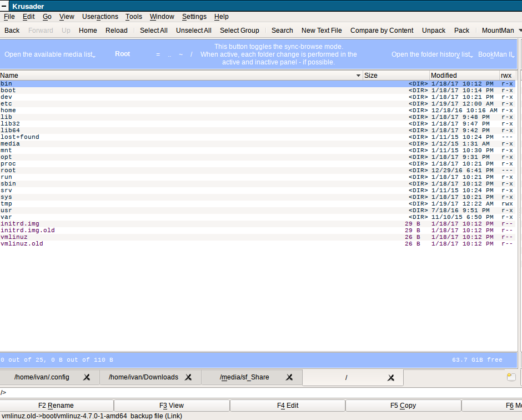Screen dimensions: 522x420
Task: Click Select All in the toolbar
Action: (x=153, y=31)
